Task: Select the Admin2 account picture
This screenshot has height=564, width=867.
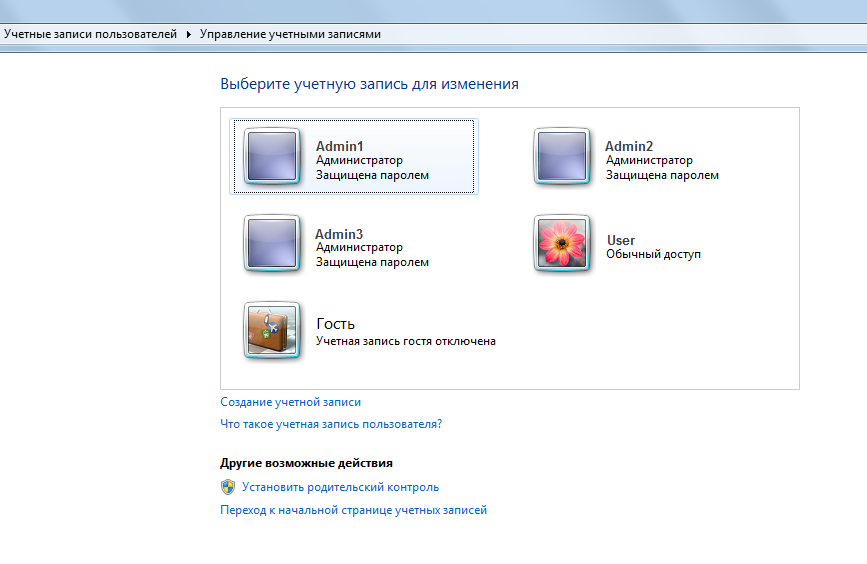Action: point(562,156)
